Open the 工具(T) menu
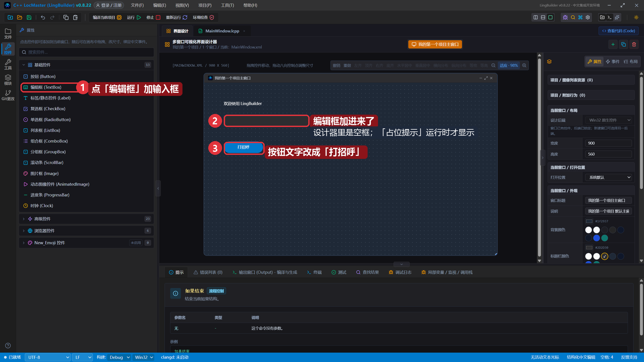Viewport: 644px width, 362px height. [x=227, y=5]
